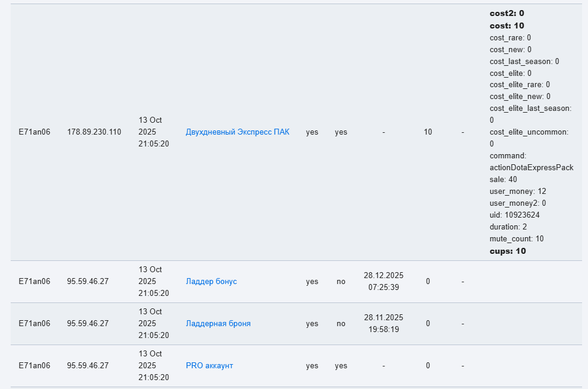Click the 'mute_count: 10' detail

pyautogui.click(x=516, y=239)
